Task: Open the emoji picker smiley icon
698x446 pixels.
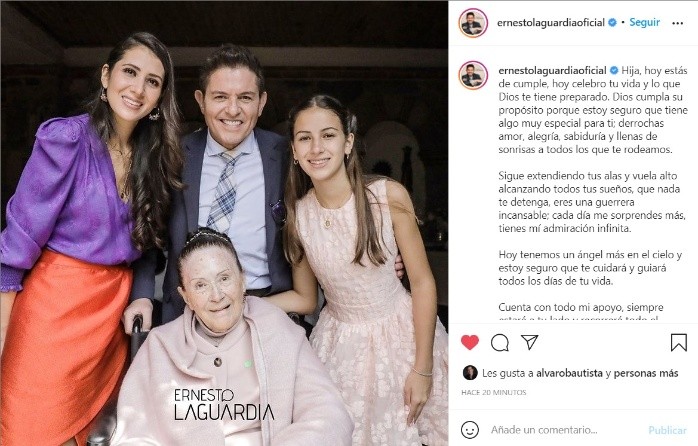Action: (470, 430)
